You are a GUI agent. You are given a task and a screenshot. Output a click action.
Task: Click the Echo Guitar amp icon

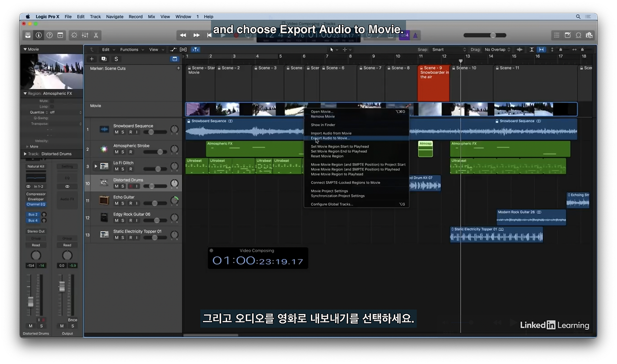tap(104, 200)
